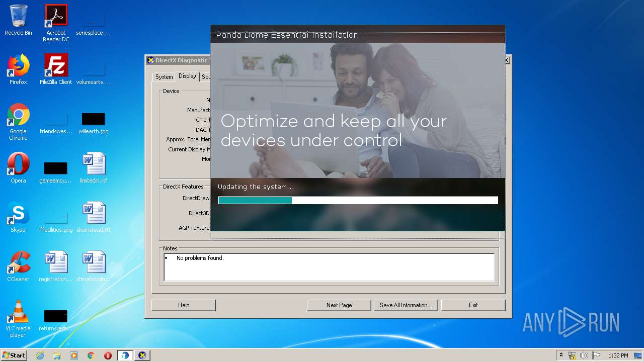Switch to Panda installer taskbar button
644x362 pixels.
125,355
